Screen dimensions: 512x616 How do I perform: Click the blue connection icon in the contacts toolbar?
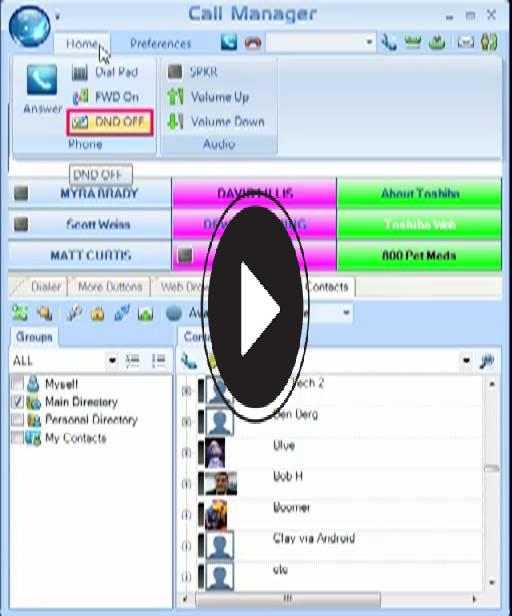click(122, 313)
